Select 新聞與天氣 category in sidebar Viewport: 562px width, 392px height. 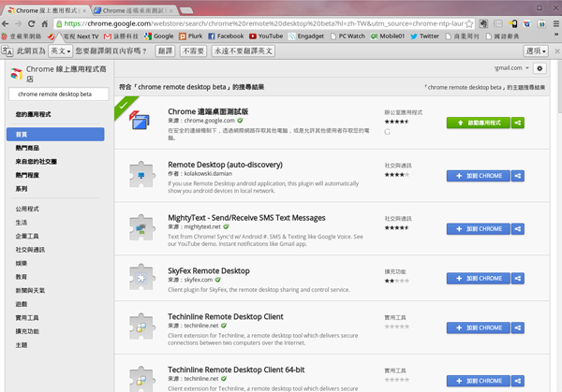[30, 290]
